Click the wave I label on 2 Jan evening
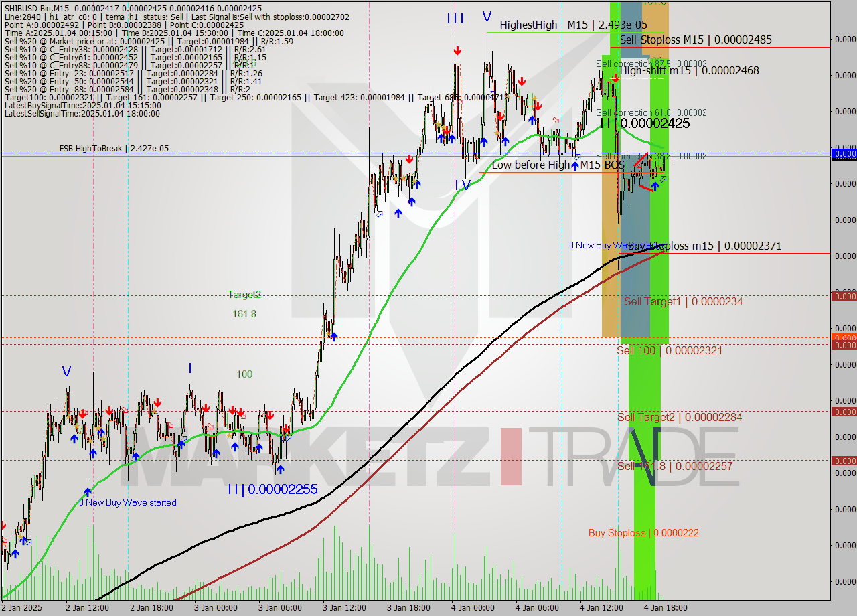 coord(190,368)
